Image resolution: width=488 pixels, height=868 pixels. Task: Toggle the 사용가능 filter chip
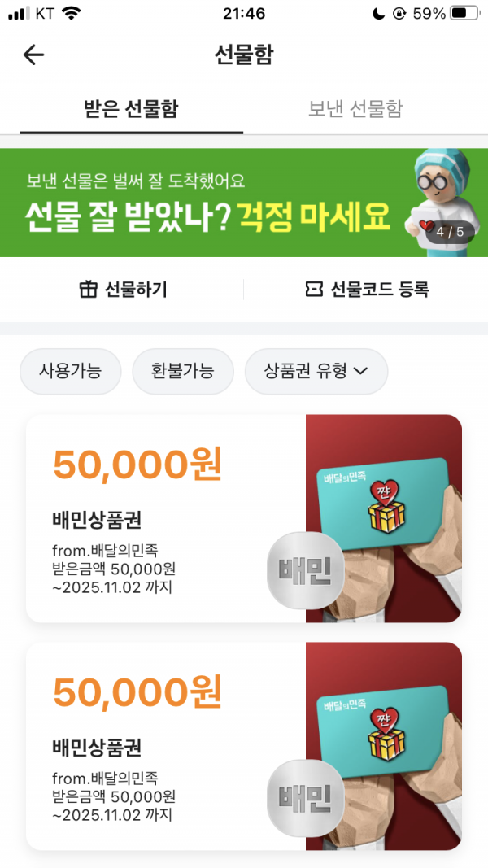pos(70,371)
